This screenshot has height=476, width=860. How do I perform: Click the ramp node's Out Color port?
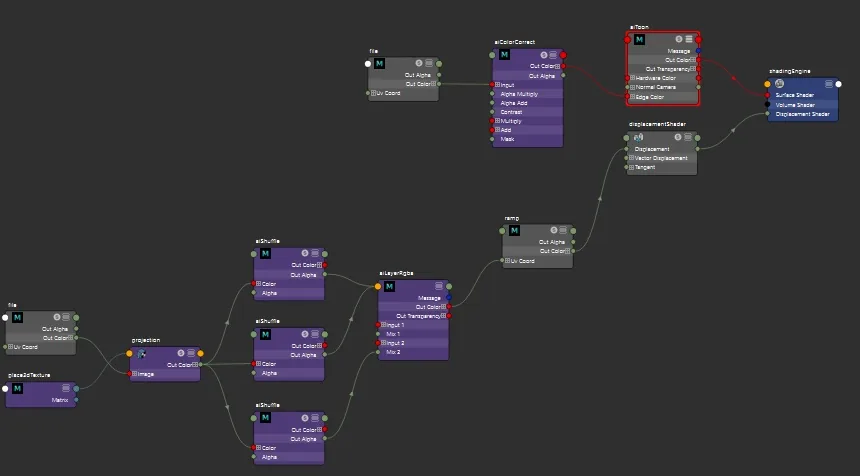tap(573, 251)
